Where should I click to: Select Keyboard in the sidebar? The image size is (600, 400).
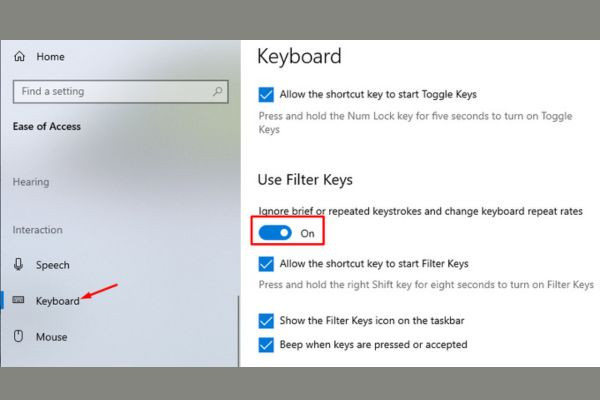[58, 301]
